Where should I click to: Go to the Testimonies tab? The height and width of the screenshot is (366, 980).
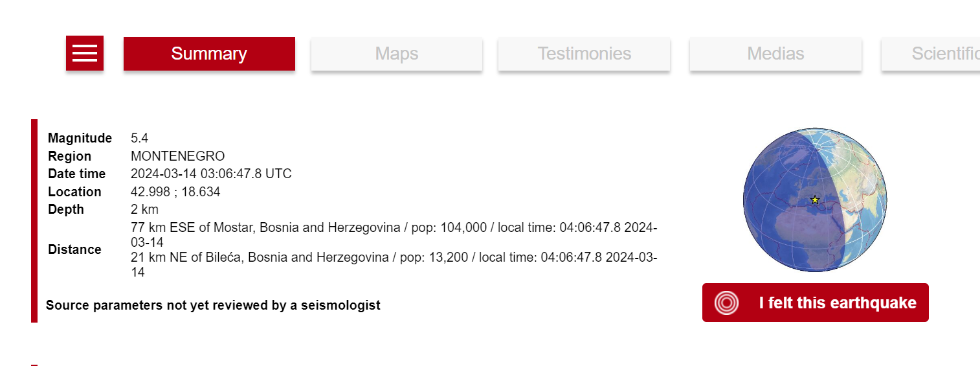point(584,54)
